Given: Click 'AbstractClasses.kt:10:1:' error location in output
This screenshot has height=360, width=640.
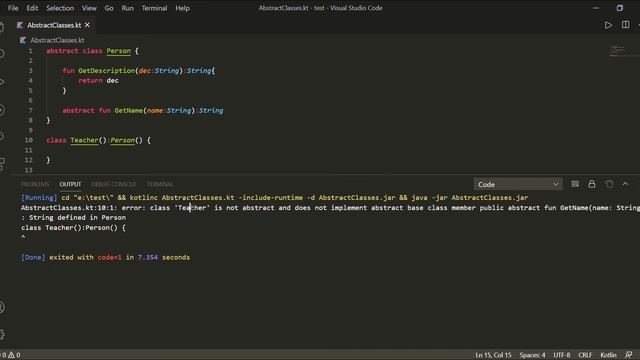Looking at the screenshot, I should (x=69, y=208).
